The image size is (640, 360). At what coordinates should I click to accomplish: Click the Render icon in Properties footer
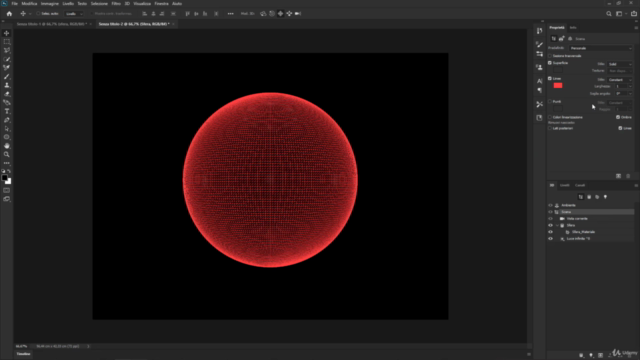coord(618,176)
